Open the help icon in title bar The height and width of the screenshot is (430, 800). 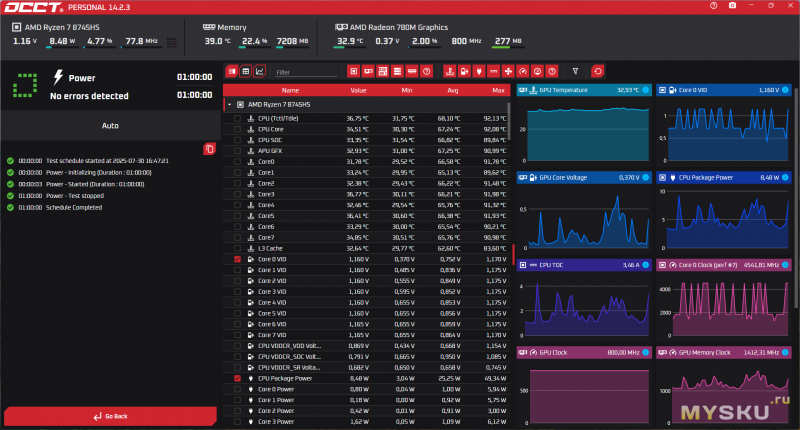click(713, 6)
